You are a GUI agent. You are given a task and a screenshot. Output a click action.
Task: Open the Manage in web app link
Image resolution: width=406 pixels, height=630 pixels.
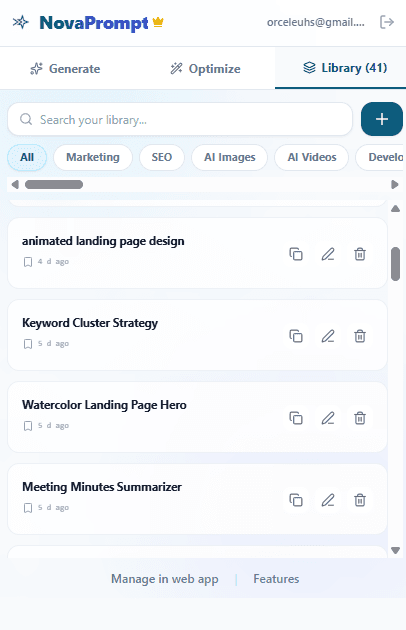(x=165, y=579)
